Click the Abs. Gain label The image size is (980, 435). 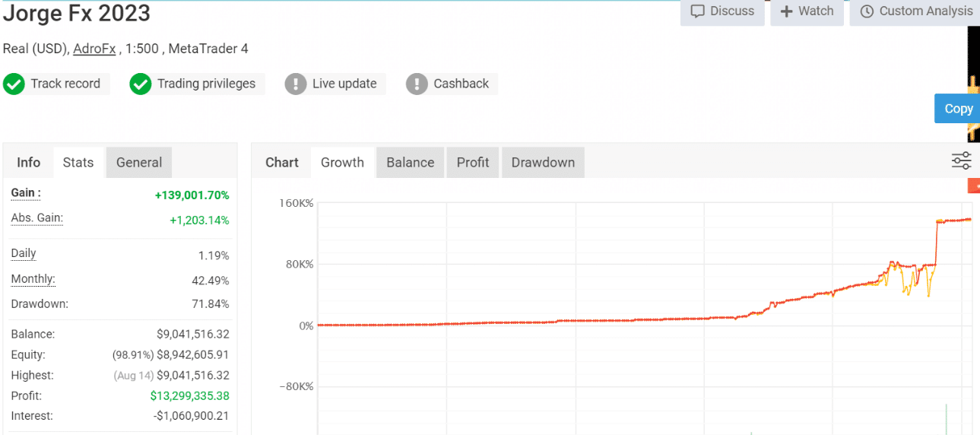click(x=36, y=218)
